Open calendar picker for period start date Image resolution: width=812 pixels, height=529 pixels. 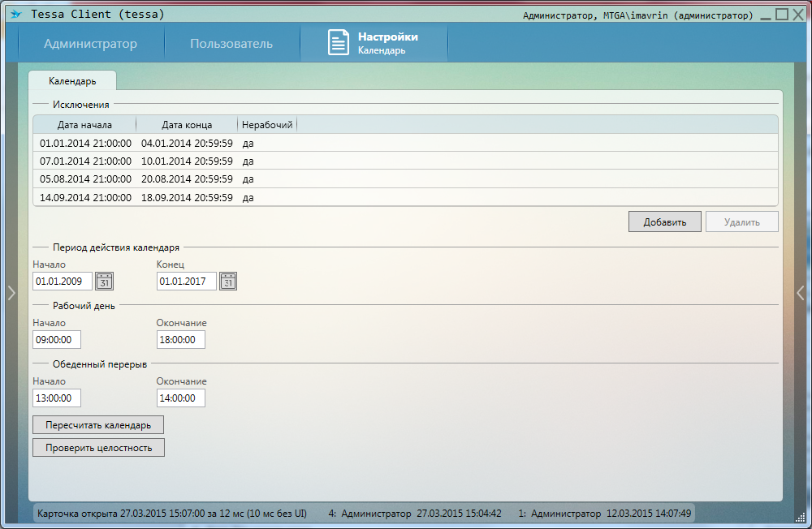click(x=105, y=282)
